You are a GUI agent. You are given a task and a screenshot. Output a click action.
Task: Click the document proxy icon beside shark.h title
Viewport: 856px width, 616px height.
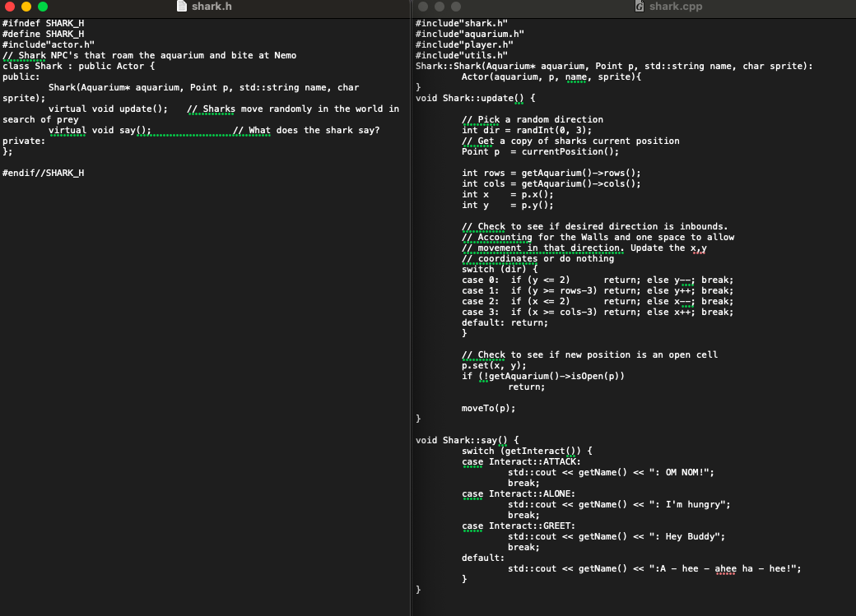pyautogui.click(x=181, y=6)
